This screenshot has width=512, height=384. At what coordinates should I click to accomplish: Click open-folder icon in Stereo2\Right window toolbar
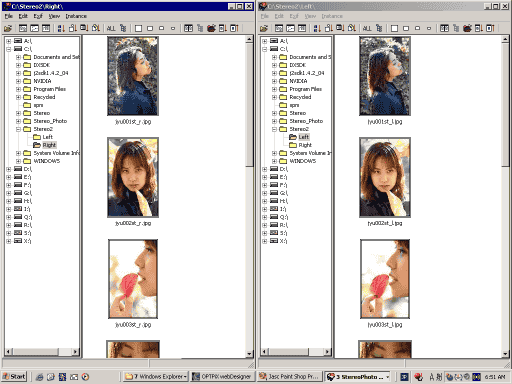pos(8,28)
